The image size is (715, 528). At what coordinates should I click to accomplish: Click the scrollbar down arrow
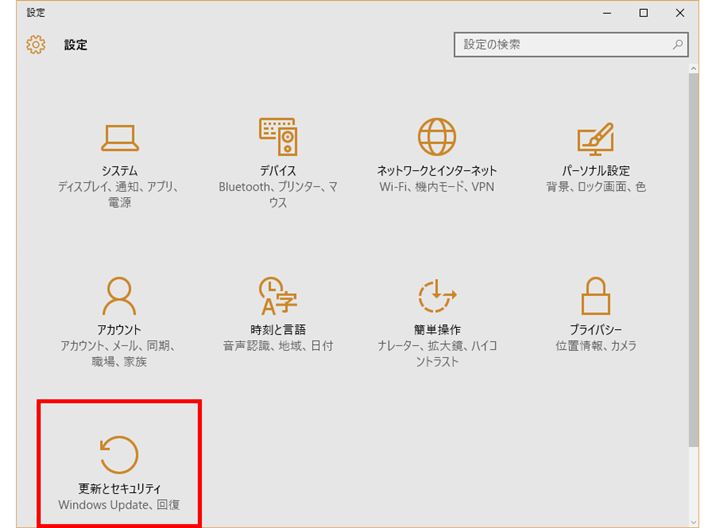click(x=694, y=520)
